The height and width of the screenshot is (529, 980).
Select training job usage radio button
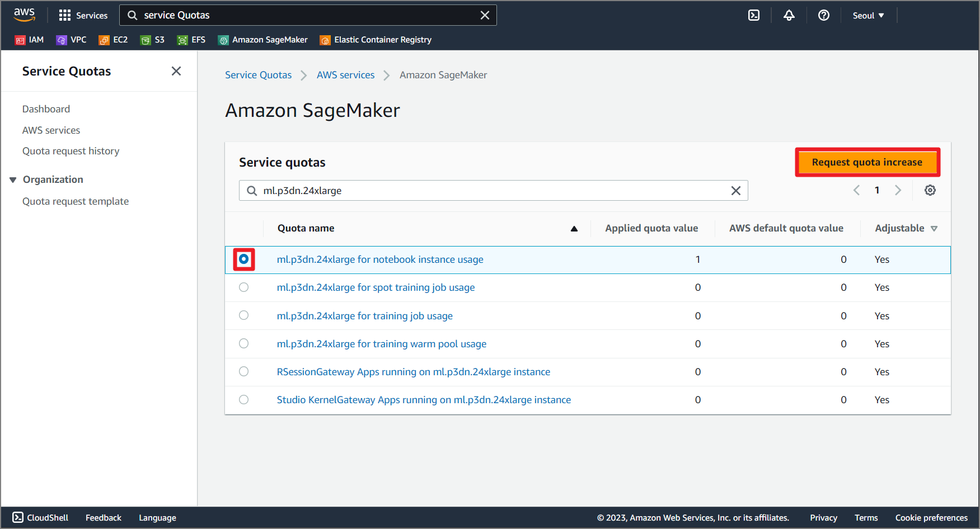click(243, 315)
